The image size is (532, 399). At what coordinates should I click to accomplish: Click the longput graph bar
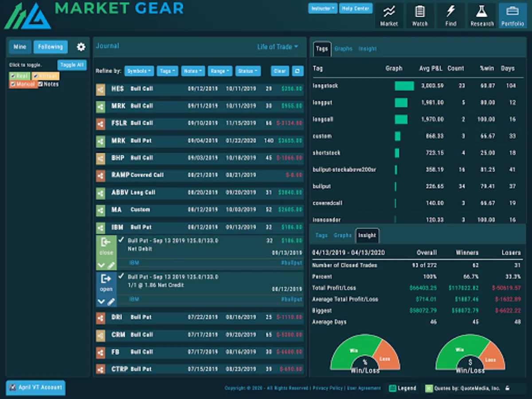tap(401, 102)
